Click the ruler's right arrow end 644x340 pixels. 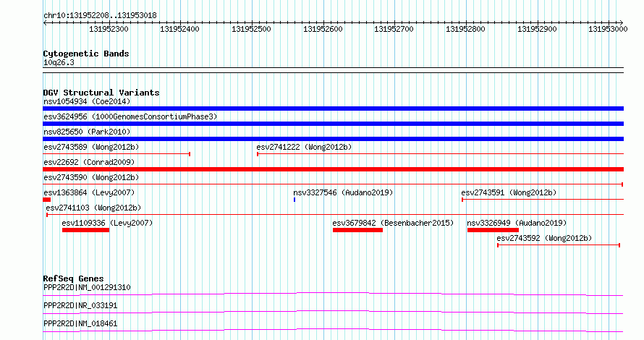[622, 23]
